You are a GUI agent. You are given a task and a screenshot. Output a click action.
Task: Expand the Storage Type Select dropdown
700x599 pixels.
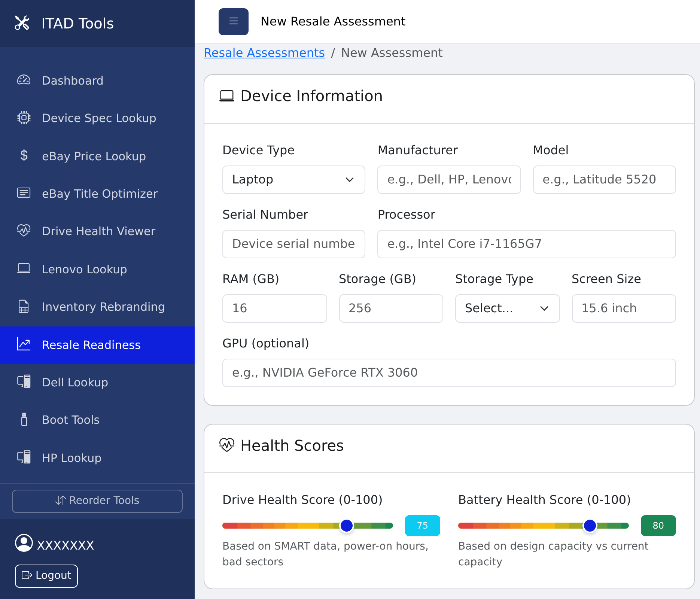coord(508,308)
